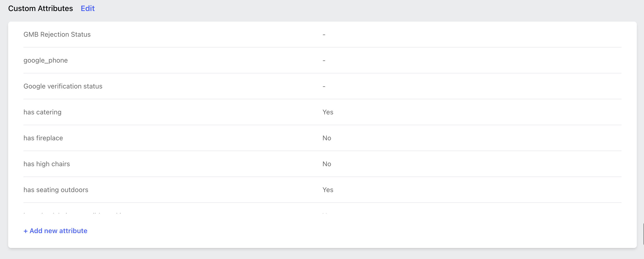Click the No value for has high chairs
Viewport: 644px width, 259px height.
pos(327,164)
